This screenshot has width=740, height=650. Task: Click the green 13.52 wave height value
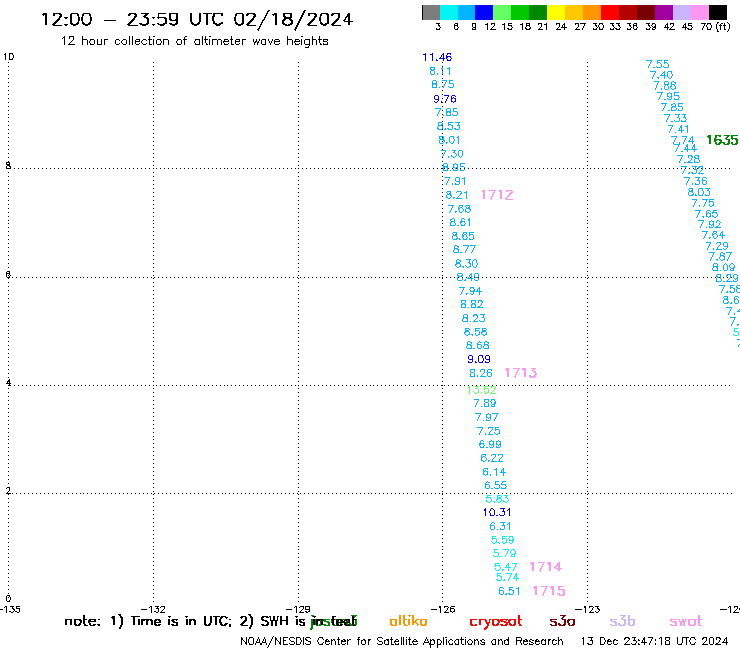(x=481, y=390)
